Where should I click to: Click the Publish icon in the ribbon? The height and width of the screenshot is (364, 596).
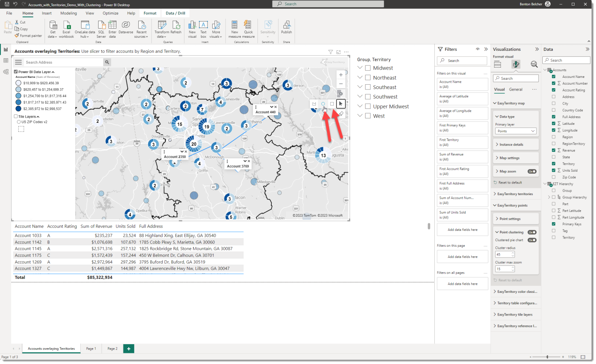(286, 28)
